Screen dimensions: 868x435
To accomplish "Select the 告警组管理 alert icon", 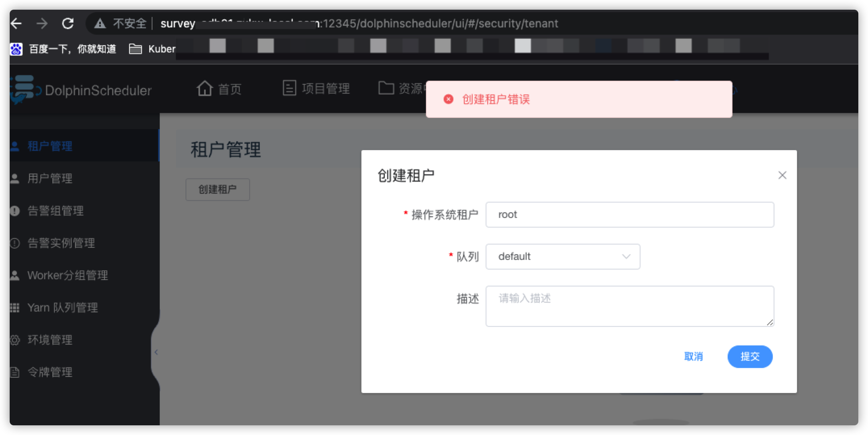I will click(15, 211).
